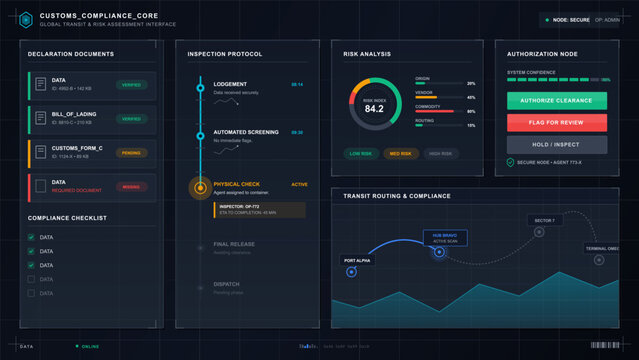Click the secure node shield icon
The width and height of the screenshot is (639, 360).
click(510, 162)
